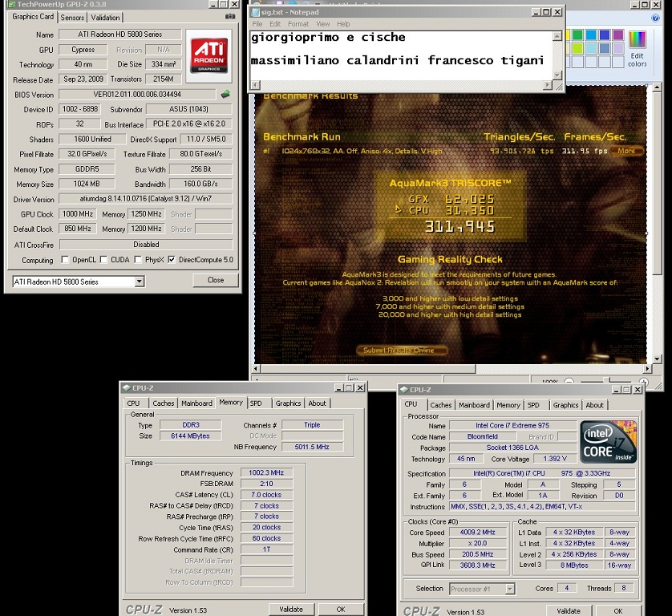
Task: Pick the purple color swatch in Paint
Action: click(x=618, y=34)
